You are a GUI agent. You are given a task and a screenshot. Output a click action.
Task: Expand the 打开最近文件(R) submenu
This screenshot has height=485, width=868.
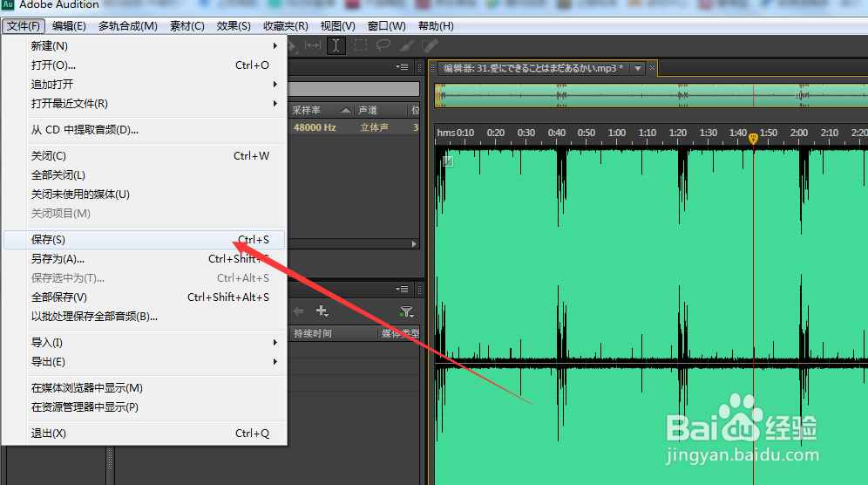[x=275, y=103]
